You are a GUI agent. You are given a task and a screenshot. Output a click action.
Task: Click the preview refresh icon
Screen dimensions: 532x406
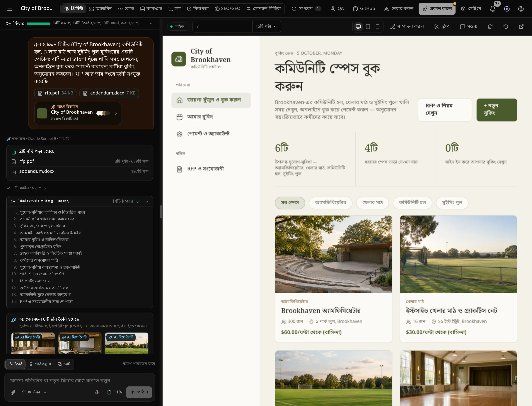490,26
